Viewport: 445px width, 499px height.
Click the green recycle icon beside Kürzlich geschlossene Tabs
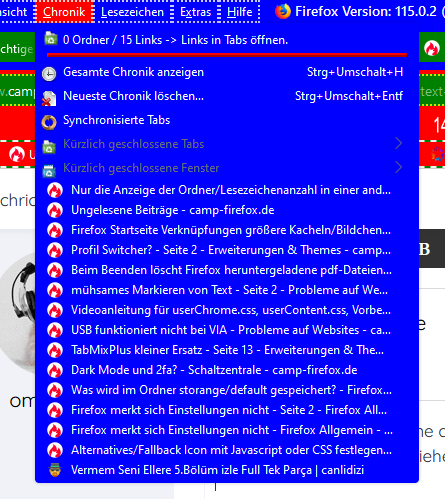[49, 147]
